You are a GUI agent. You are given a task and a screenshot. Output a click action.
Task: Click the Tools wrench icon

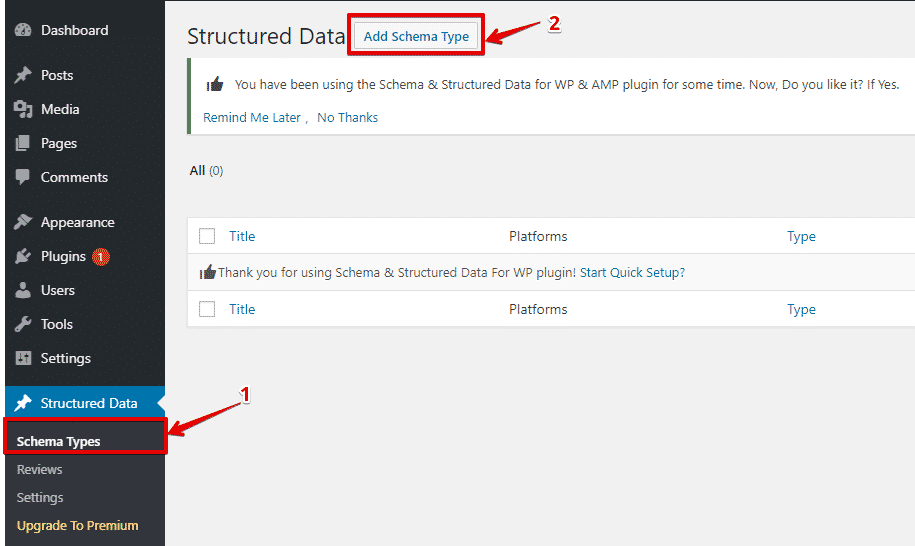pos(23,324)
